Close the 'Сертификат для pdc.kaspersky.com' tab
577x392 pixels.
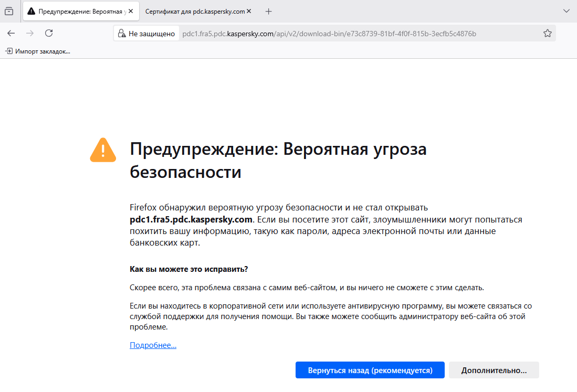pos(249,12)
